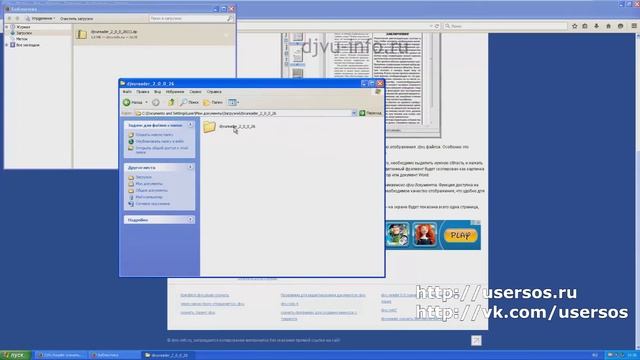This screenshot has height=360, width=640.
Task: Select the djvureader zip download entry in Library
Action: click(x=154, y=34)
